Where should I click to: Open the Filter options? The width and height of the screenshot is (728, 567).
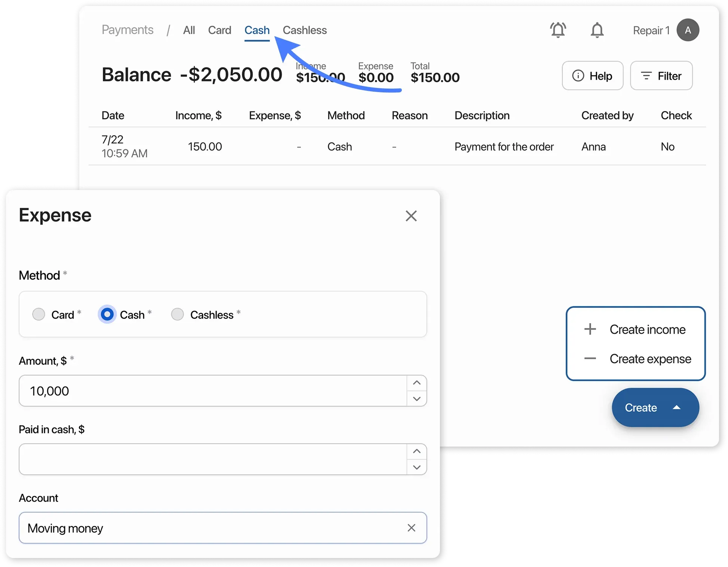tap(661, 76)
